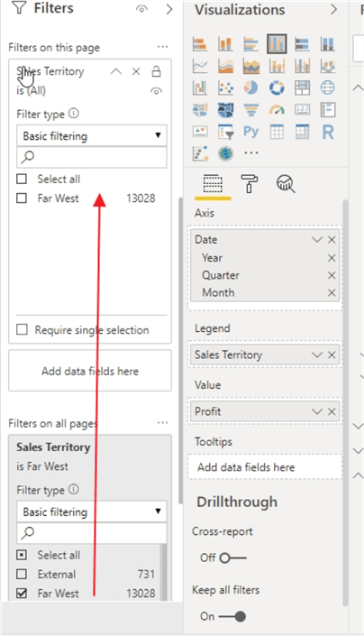Toggle Filters pane visibility eye icon
The height and width of the screenshot is (636, 364).
141,9
